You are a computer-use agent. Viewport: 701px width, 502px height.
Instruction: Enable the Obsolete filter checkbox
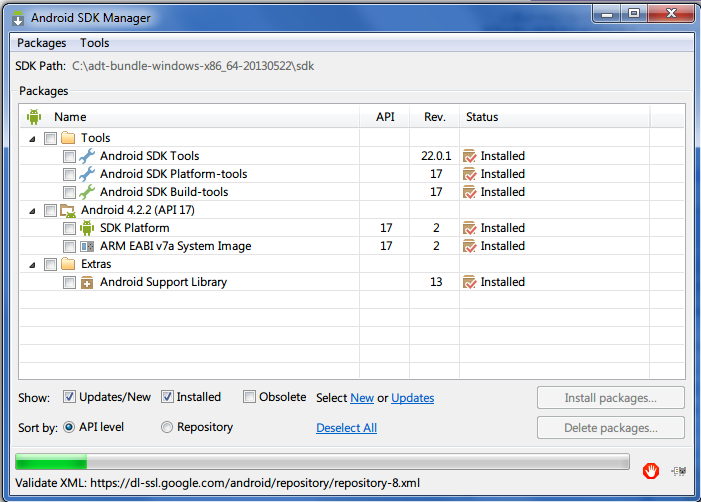coord(249,397)
